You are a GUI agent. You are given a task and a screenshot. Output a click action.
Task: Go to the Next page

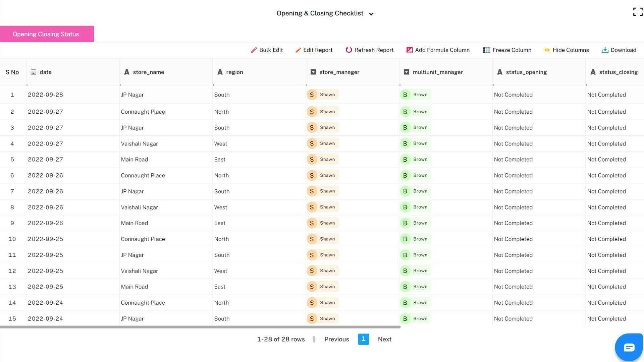point(384,339)
